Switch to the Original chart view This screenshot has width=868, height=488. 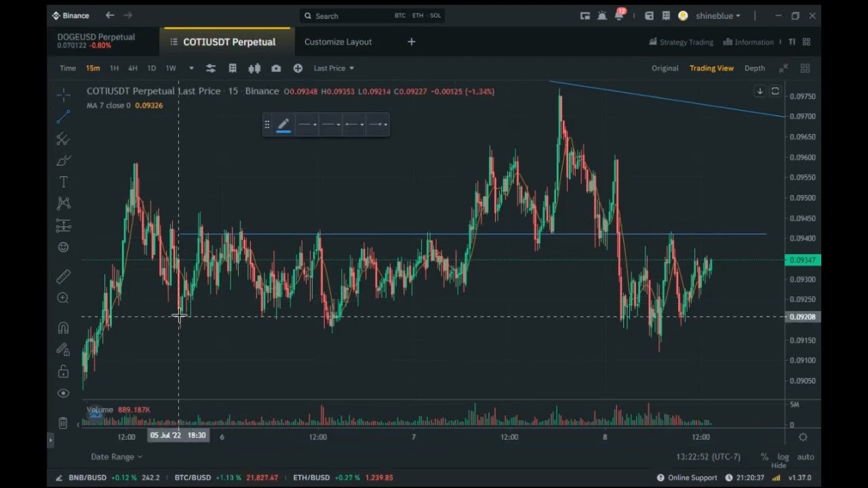coord(665,68)
